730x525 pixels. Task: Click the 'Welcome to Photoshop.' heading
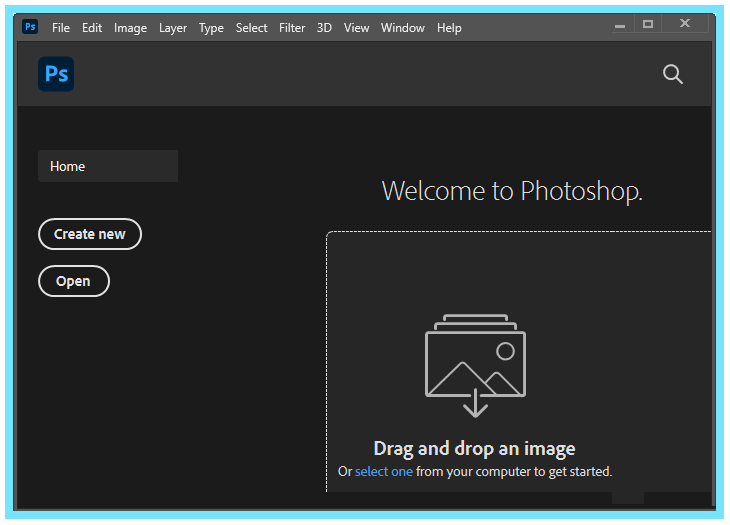pos(512,191)
